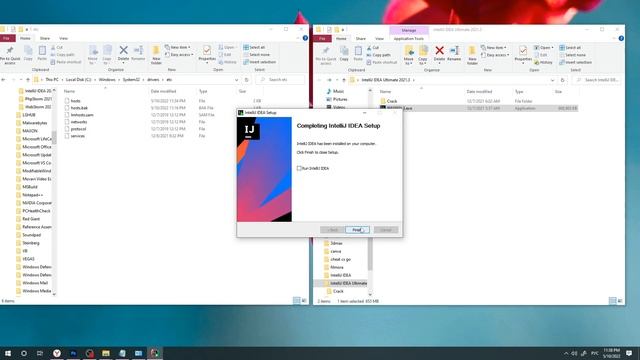This screenshot has width=640, height=360.
Task: Select services file in etc folder
Action: click(78, 136)
